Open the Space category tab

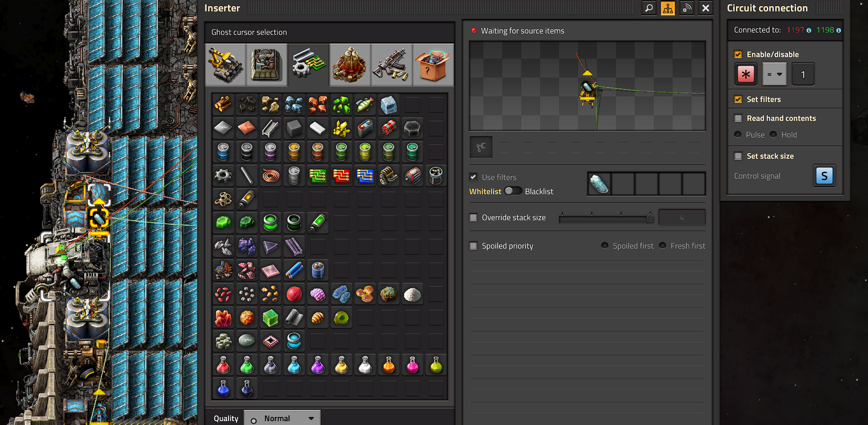(350, 65)
